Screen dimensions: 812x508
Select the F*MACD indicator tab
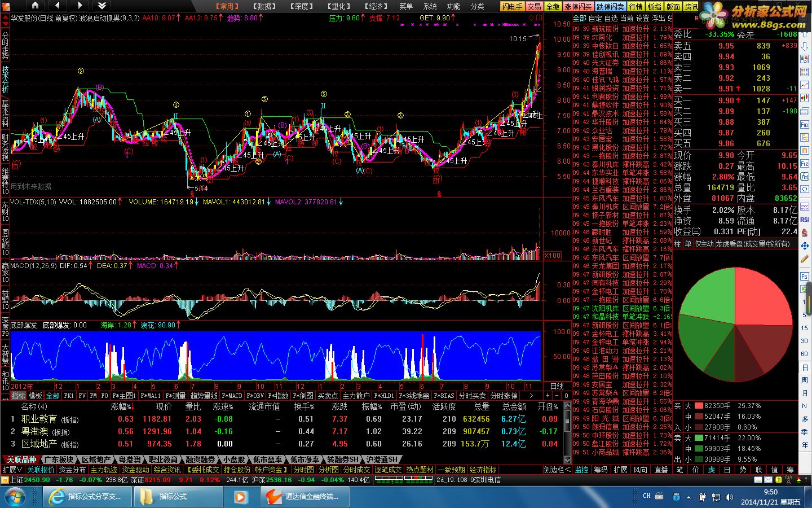tap(232, 396)
